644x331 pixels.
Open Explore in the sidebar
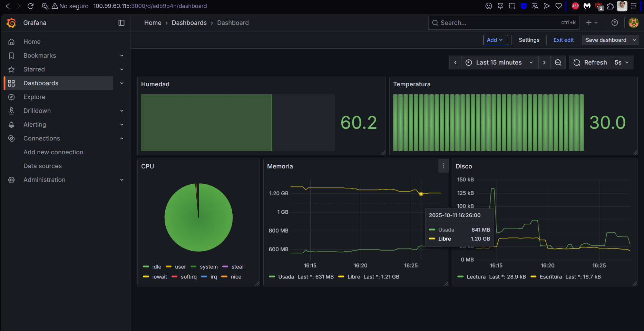34,97
